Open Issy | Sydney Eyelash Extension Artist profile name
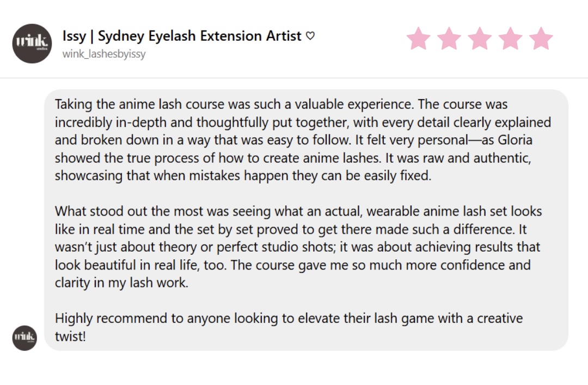Image resolution: width=588 pixels, height=385 pixels. 182,36
